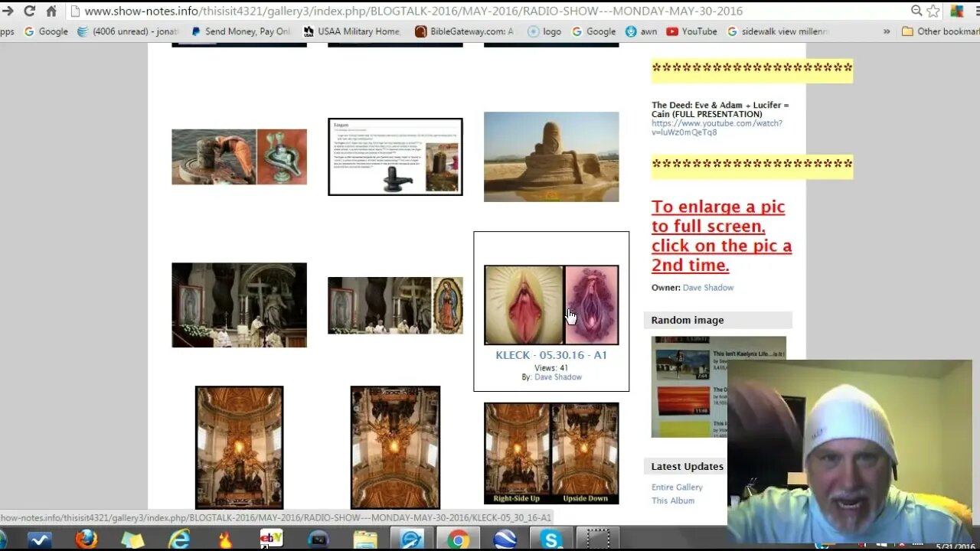Open the sand sculpture thumbnail

click(x=551, y=157)
